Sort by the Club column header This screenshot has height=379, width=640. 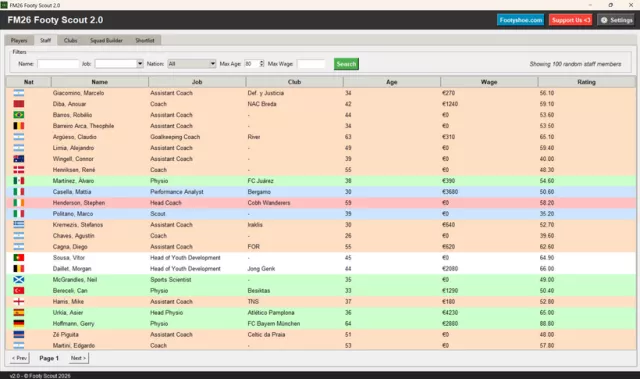pyautogui.click(x=294, y=82)
